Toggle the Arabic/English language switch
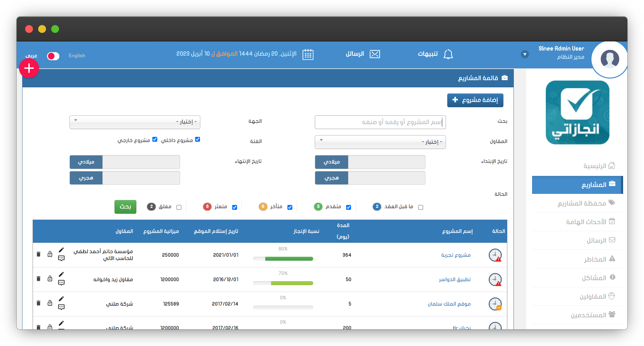This screenshot has width=644, height=346. coord(53,56)
